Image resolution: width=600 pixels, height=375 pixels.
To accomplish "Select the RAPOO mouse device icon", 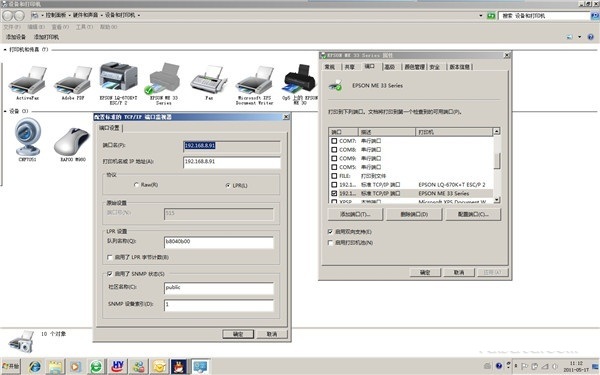I will pos(73,141).
